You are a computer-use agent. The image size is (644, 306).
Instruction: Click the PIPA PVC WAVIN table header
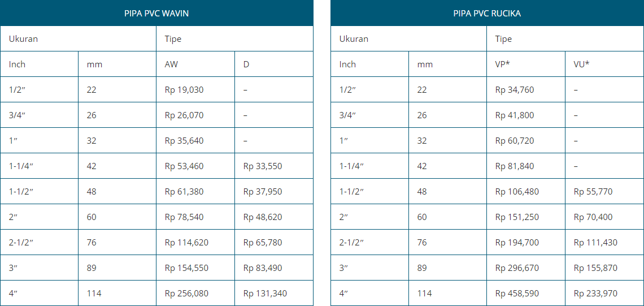(x=156, y=14)
